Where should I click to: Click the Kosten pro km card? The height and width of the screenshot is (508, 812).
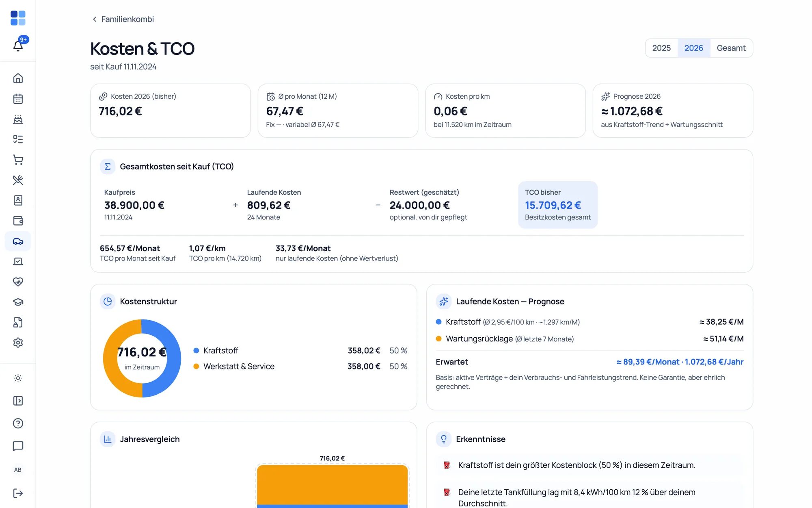(505, 111)
